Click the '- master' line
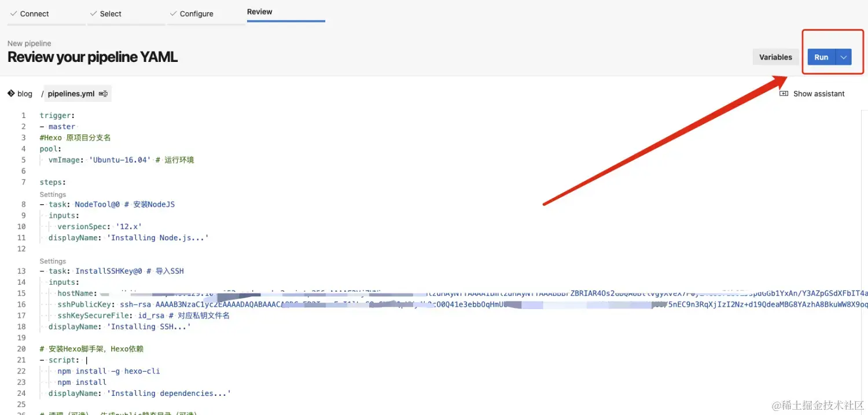 pos(57,126)
